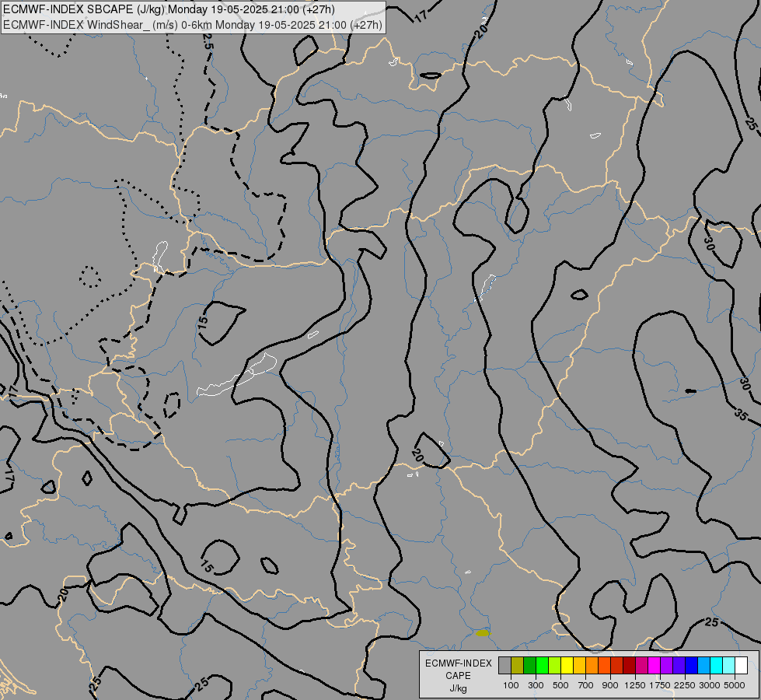Click the cyan legend swatch
761x700 pixels.
pyautogui.click(x=716, y=665)
